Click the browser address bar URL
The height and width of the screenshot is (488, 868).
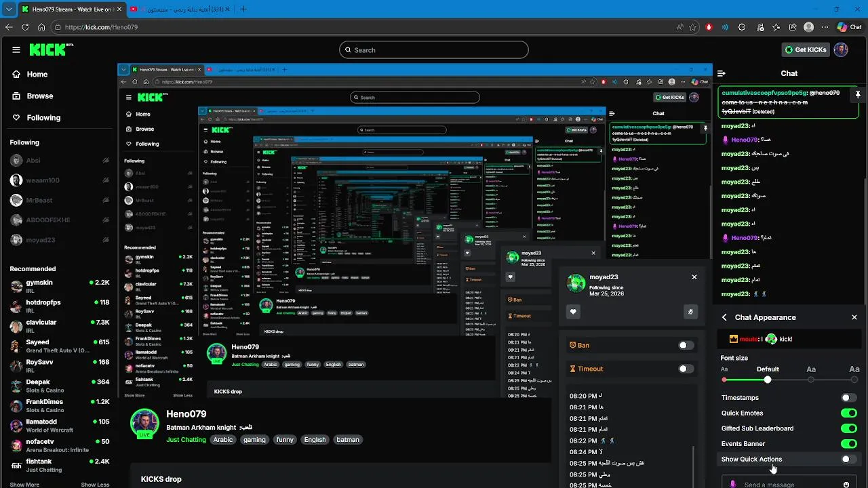pyautogui.click(x=102, y=27)
